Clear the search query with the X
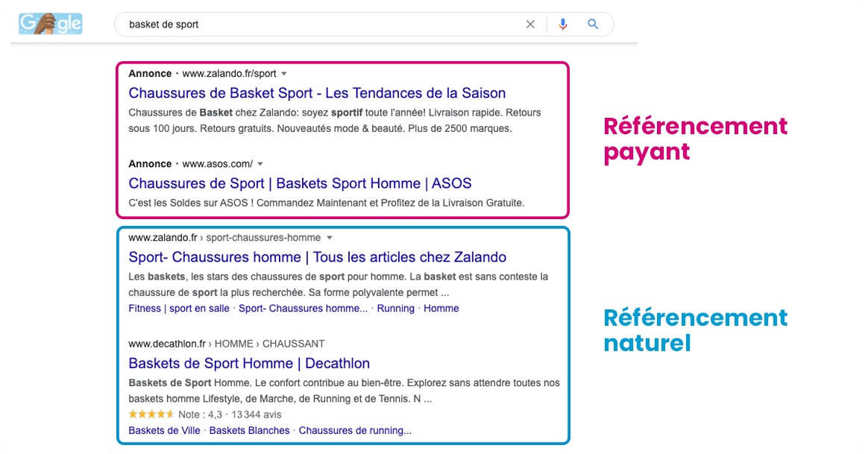This screenshot has height=454, width=868. pos(530,25)
